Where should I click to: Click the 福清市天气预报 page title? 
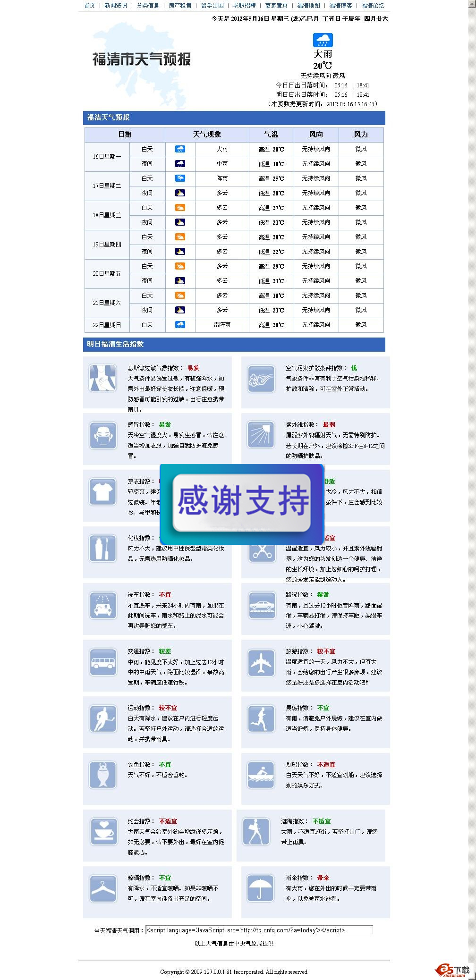(x=142, y=59)
